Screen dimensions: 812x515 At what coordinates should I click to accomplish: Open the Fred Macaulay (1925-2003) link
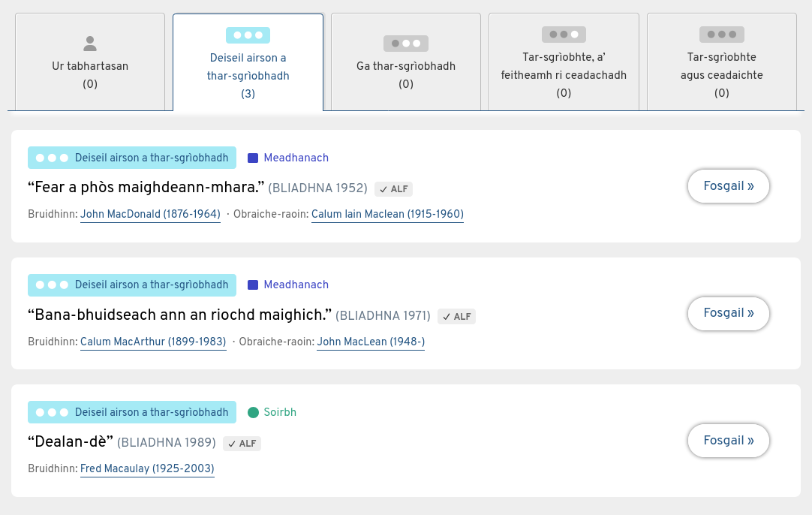[x=147, y=469]
